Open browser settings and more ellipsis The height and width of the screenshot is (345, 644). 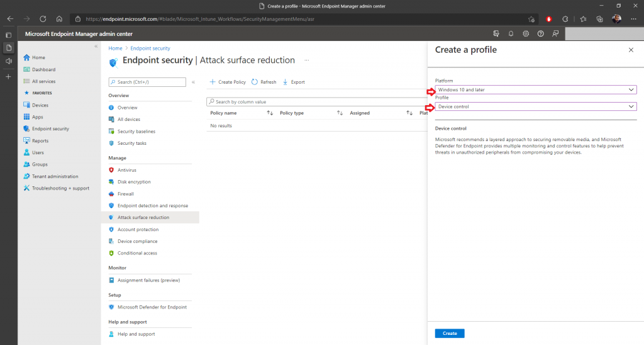coord(634,19)
